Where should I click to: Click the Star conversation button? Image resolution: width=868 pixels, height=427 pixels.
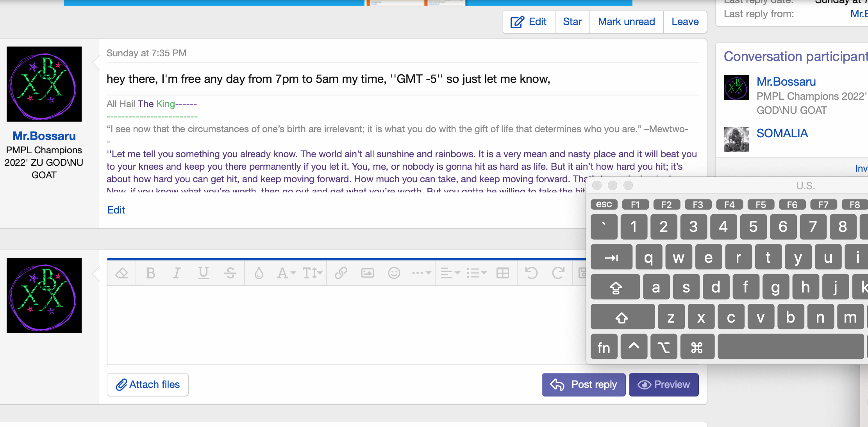[572, 22]
